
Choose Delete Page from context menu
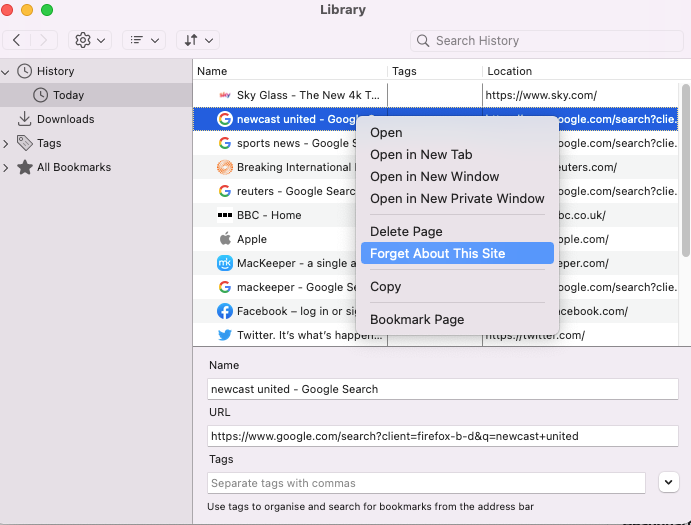[457, 231]
